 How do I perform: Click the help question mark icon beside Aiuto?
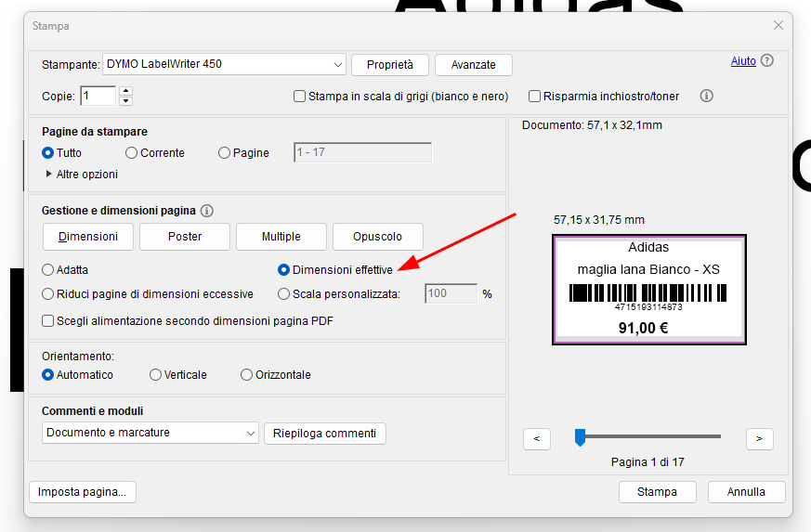pyautogui.click(x=767, y=61)
